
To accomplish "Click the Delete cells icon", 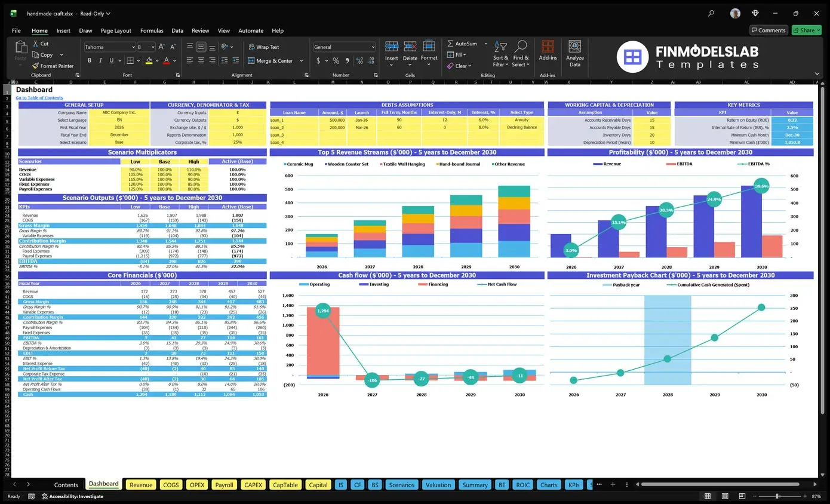I will point(410,47).
